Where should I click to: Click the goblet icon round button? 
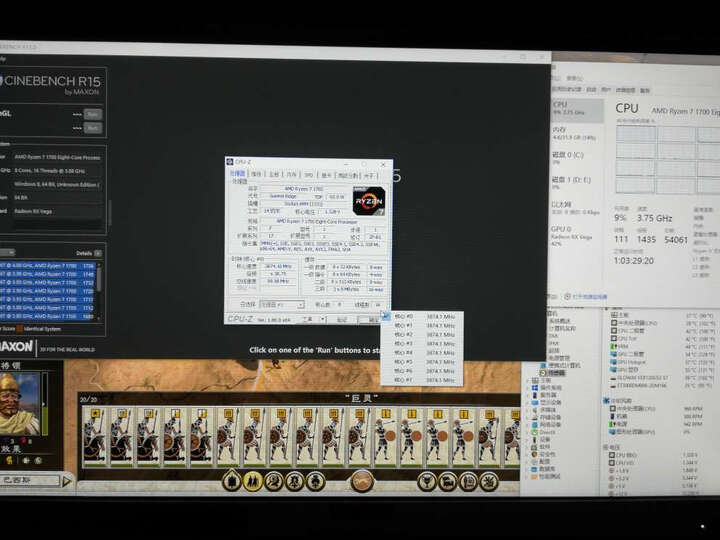tap(427, 482)
